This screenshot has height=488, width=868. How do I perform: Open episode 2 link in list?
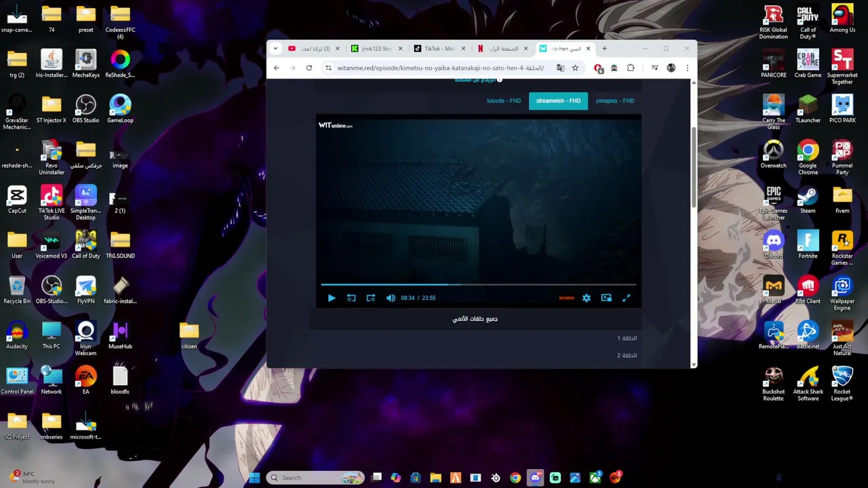point(627,355)
